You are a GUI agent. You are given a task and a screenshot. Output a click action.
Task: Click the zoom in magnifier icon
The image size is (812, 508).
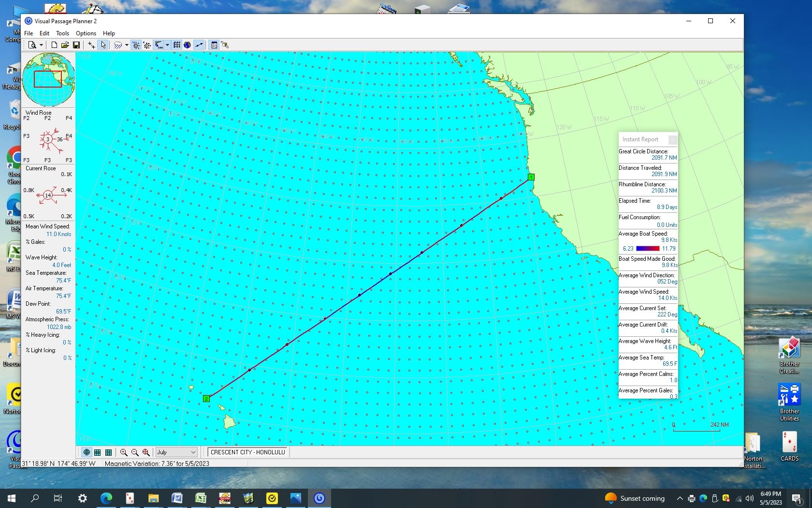tap(124, 452)
